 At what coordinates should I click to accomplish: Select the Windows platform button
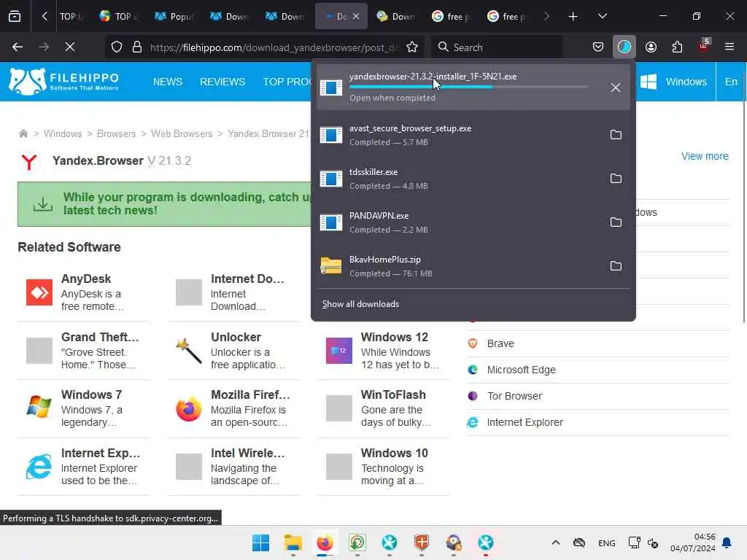pyautogui.click(x=673, y=82)
